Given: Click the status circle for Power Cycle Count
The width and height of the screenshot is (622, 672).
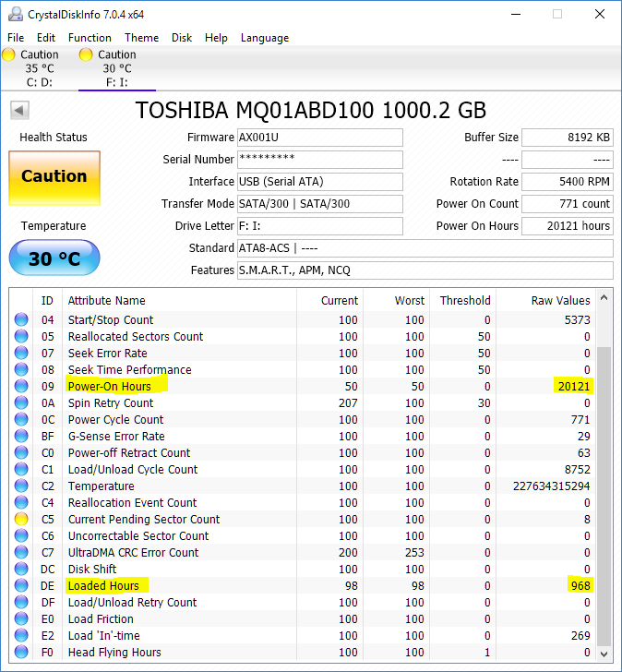Looking at the screenshot, I should (21, 419).
